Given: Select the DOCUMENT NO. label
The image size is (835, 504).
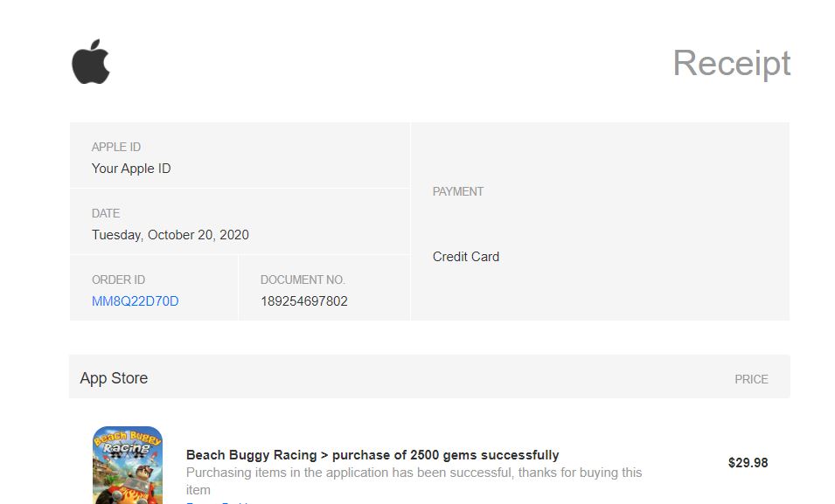Looking at the screenshot, I should coord(303,280).
